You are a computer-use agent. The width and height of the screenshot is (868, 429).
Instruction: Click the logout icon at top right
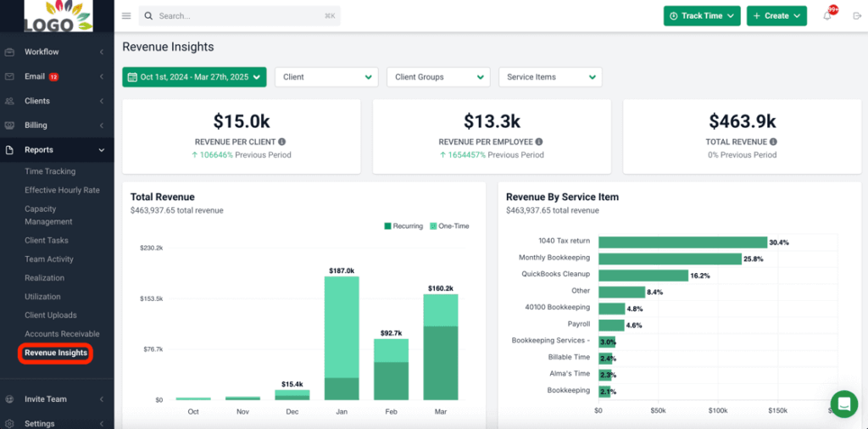[x=856, y=16]
